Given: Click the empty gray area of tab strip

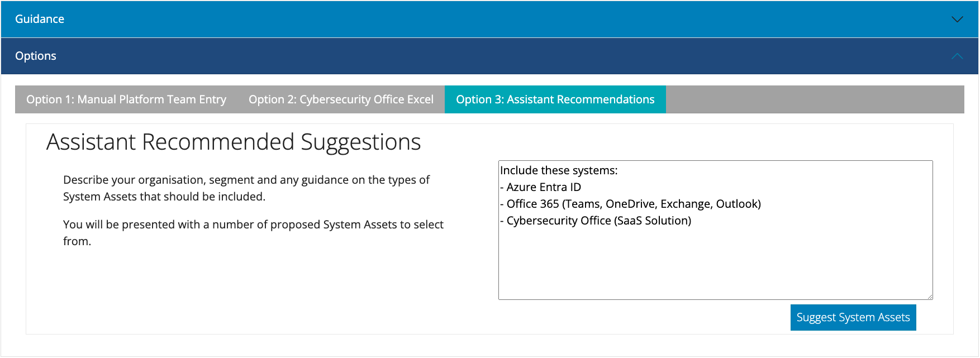Looking at the screenshot, I should coord(815,99).
